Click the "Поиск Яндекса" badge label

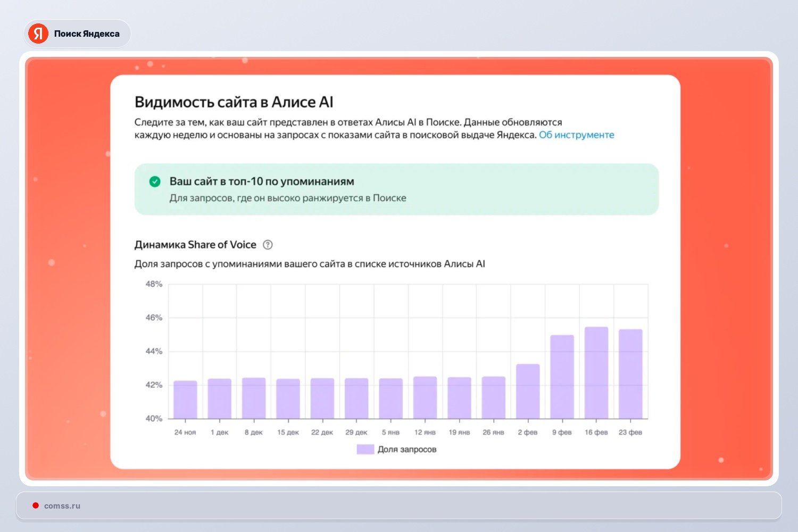(x=87, y=34)
